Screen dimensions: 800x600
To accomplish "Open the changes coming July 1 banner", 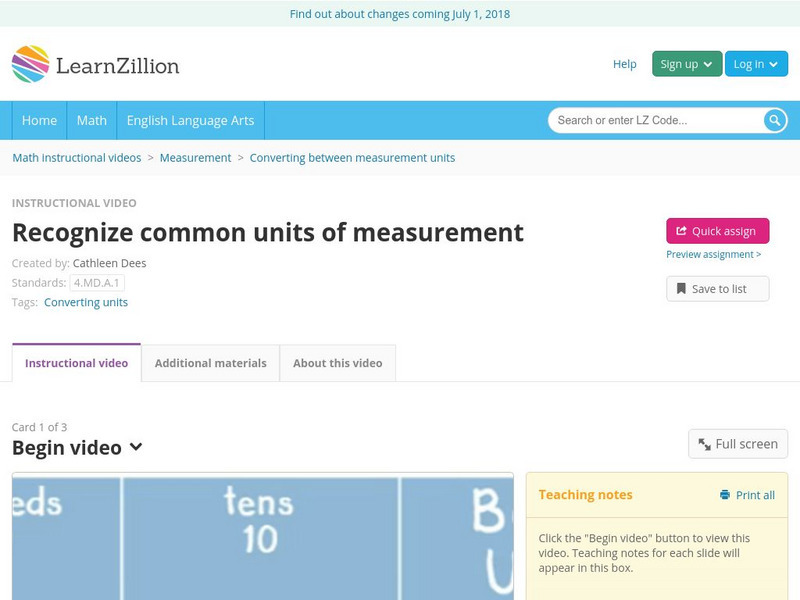I will 400,13.
